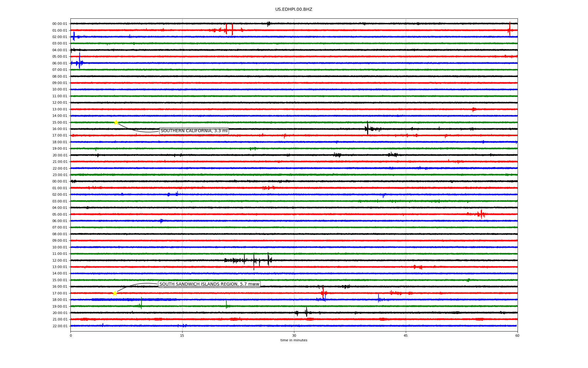Click the red burst in second 05:00:01 trace
588x368 pixels.
coord(481,214)
